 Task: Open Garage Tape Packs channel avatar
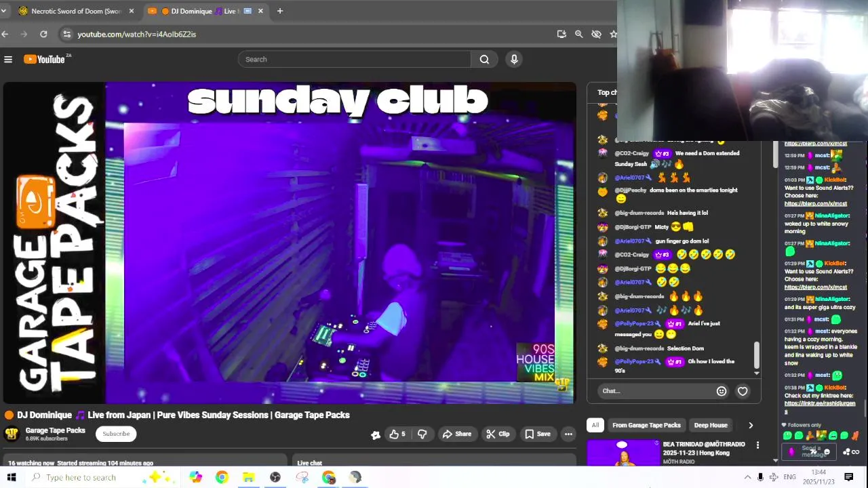[x=12, y=434]
